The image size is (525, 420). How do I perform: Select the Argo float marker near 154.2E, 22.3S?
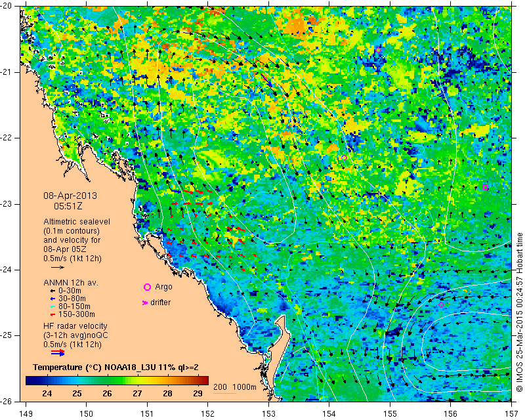pos(344,157)
